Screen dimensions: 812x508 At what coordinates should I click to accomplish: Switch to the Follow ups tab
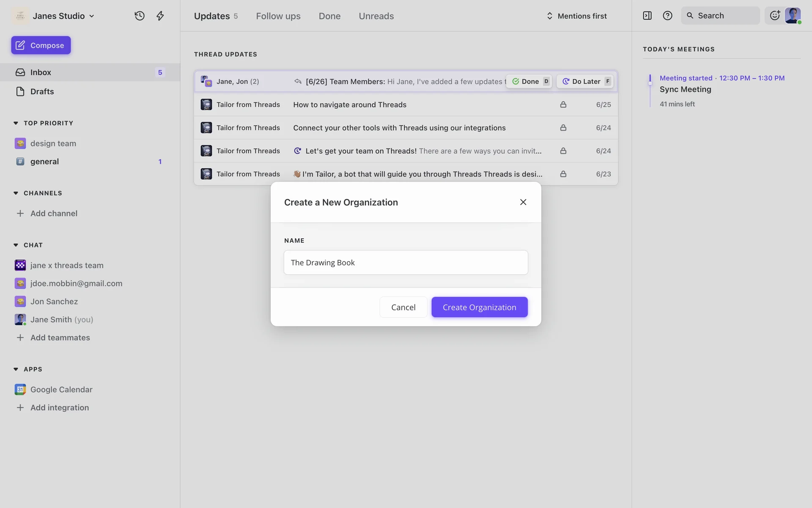tap(278, 16)
